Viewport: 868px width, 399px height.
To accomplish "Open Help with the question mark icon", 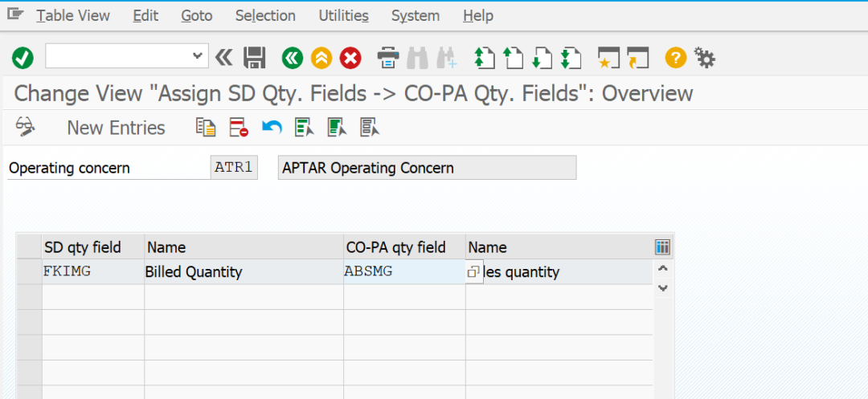I will tap(675, 58).
